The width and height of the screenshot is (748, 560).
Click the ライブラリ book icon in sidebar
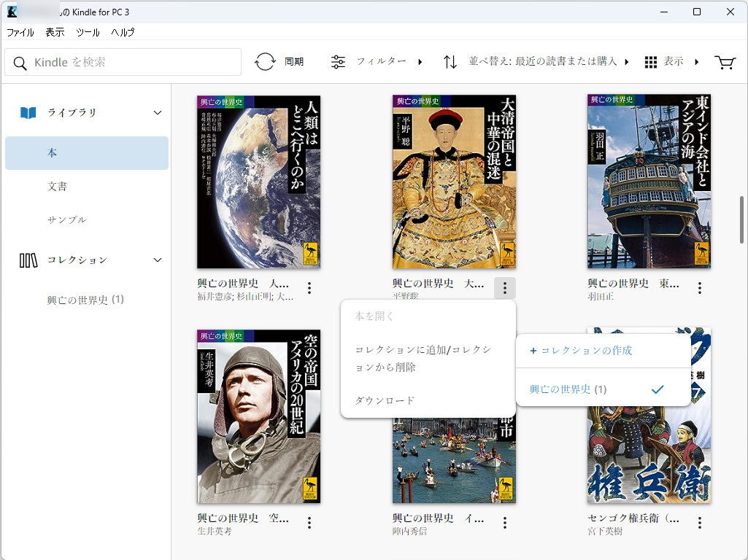point(27,112)
